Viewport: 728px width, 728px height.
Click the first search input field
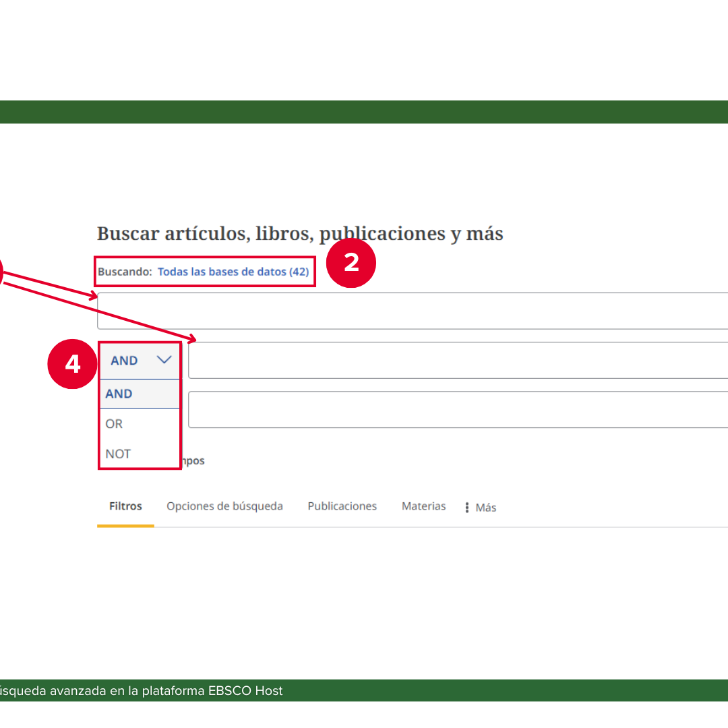point(404,311)
